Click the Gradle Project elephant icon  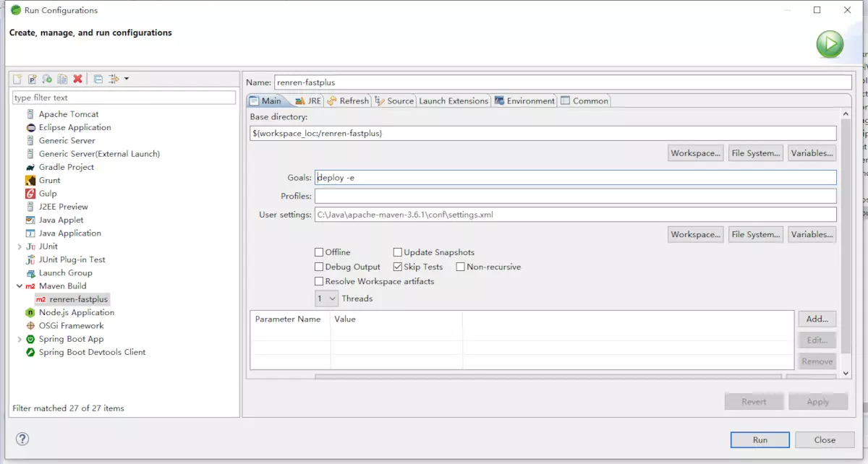click(x=30, y=167)
